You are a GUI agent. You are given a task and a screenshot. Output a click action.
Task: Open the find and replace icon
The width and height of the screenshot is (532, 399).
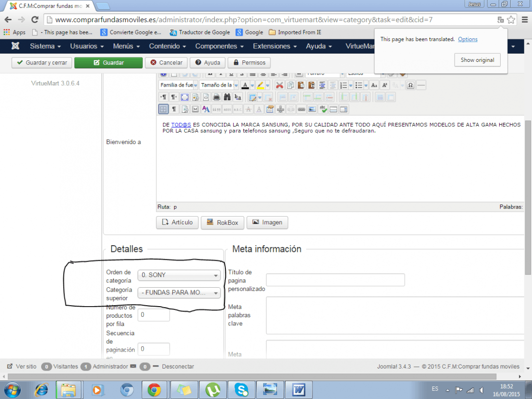pos(238,97)
